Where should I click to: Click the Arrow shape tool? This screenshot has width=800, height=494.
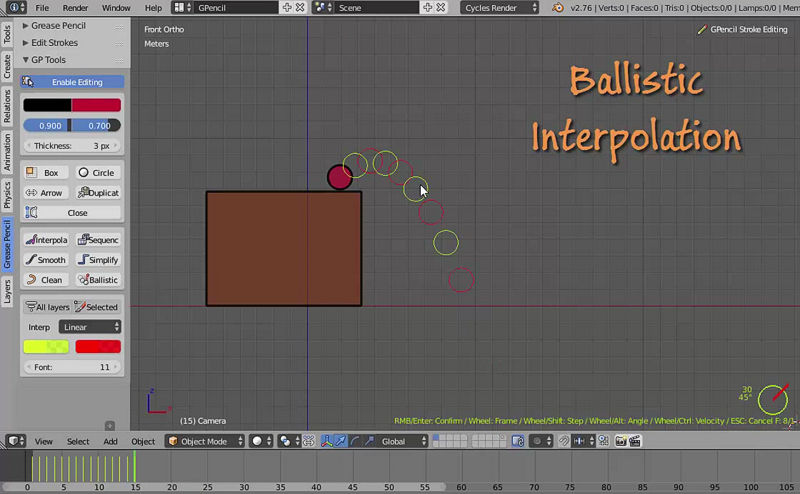pyautogui.click(x=46, y=193)
